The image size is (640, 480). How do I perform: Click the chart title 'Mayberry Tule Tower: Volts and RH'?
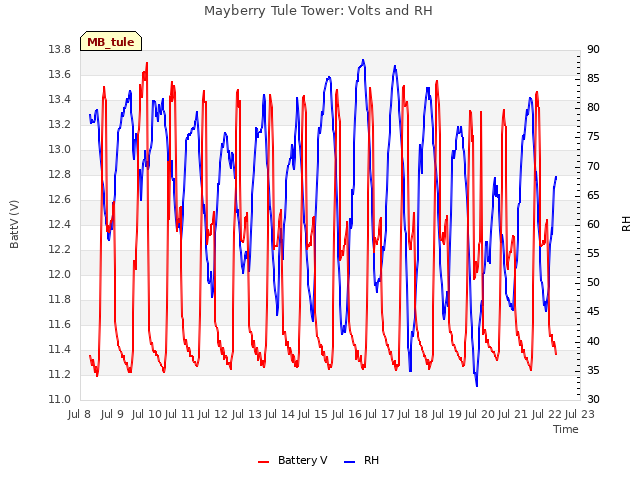(x=318, y=11)
